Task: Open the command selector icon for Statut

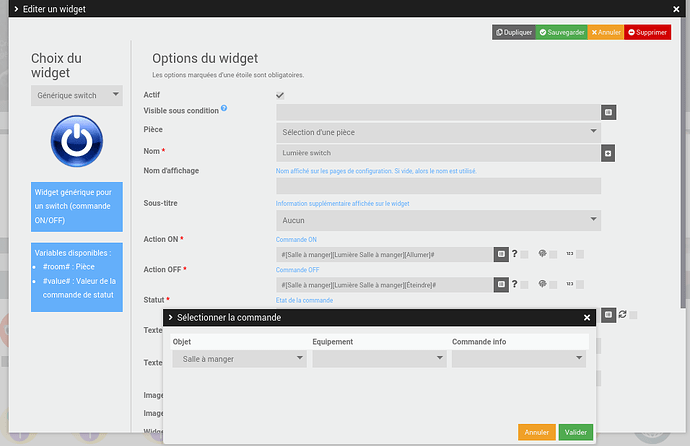Action: coord(609,314)
